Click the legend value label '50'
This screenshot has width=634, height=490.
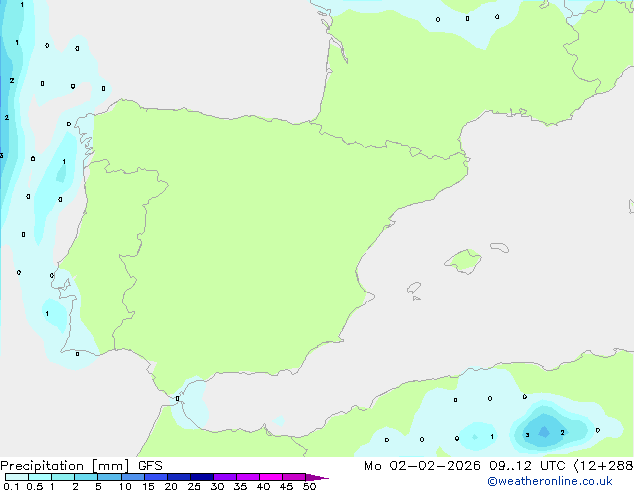point(309,486)
